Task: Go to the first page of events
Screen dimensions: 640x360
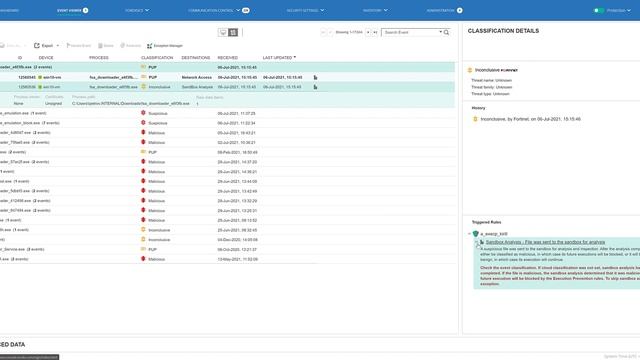Action: [323, 32]
